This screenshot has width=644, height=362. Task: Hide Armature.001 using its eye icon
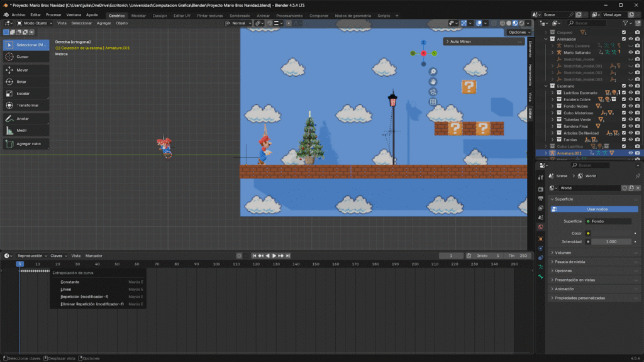[x=631, y=153]
